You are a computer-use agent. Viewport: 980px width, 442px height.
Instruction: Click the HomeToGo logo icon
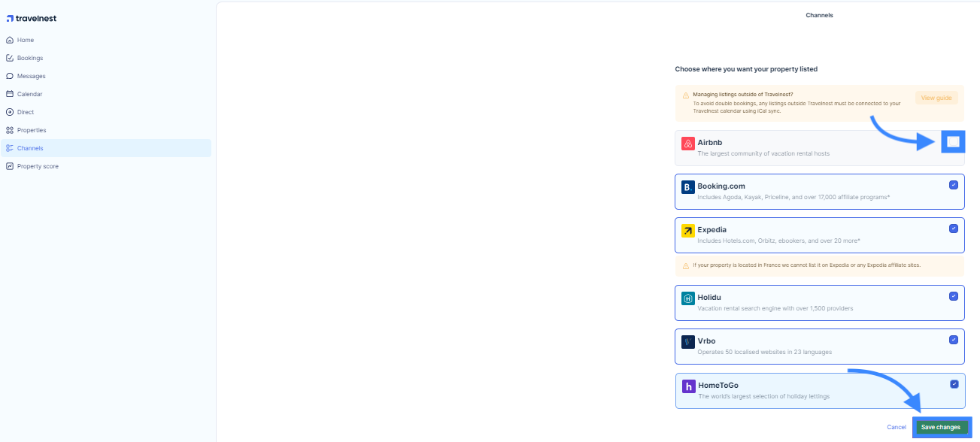point(688,386)
